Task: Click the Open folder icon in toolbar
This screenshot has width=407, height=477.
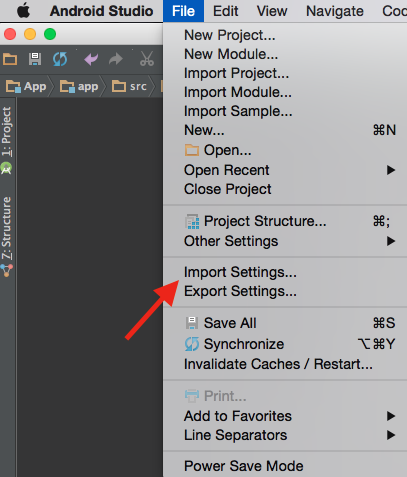Action: pos(10,59)
